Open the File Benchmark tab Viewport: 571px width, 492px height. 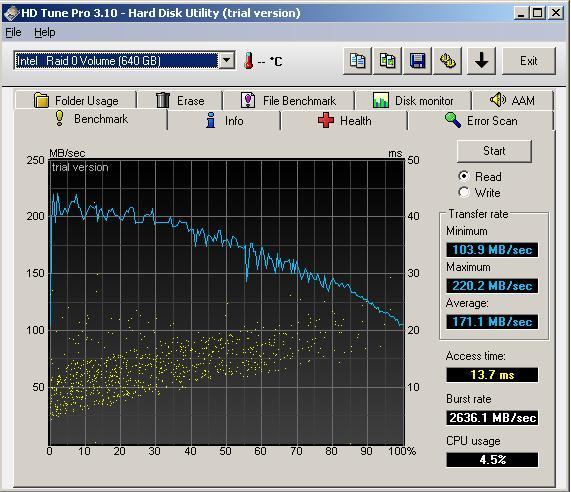pyautogui.click(x=288, y=100)
